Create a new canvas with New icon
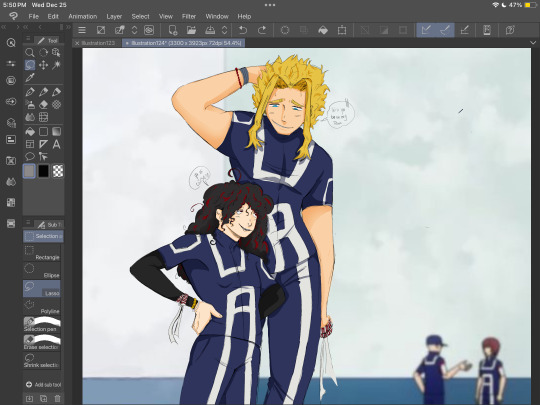The height and width of the screenshot is (405, 540). point(173,30)
